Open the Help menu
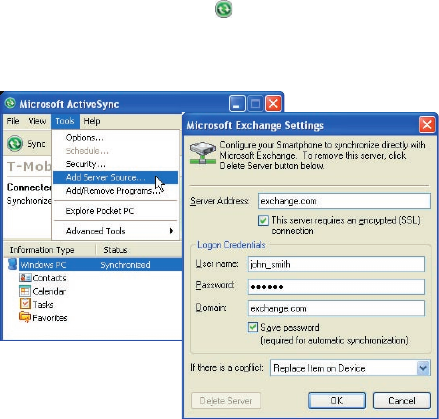This screenshot has width=439, height=419. 92,121
